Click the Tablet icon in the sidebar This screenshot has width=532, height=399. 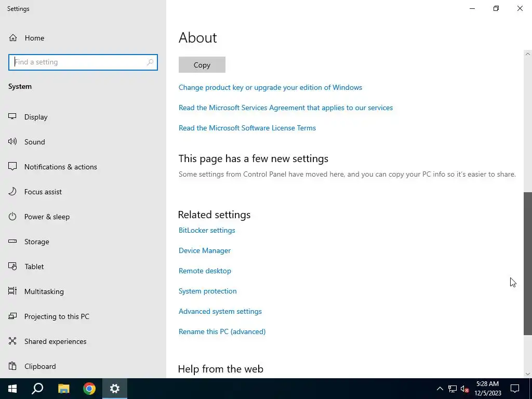12,267
